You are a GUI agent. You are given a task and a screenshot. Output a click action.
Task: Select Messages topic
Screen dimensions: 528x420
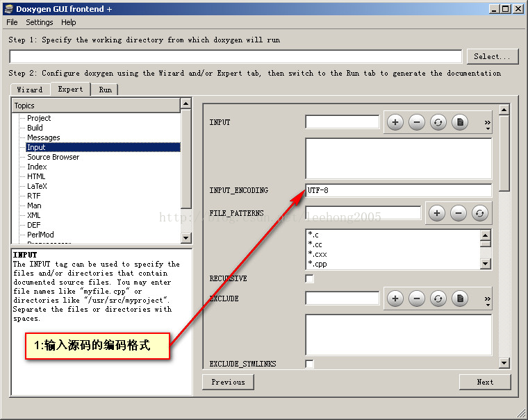[x=44, y=137]
